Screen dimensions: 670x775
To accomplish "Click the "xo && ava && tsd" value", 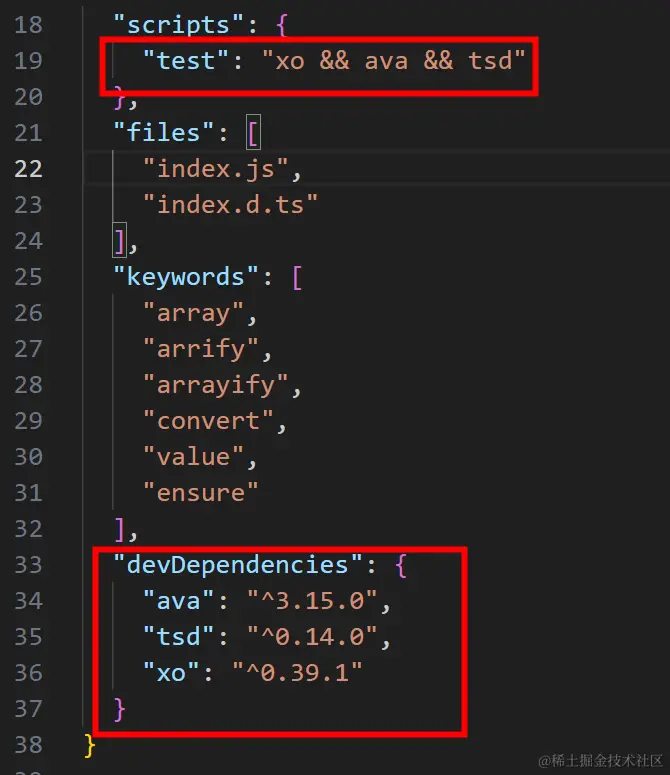I will (393, 61).
